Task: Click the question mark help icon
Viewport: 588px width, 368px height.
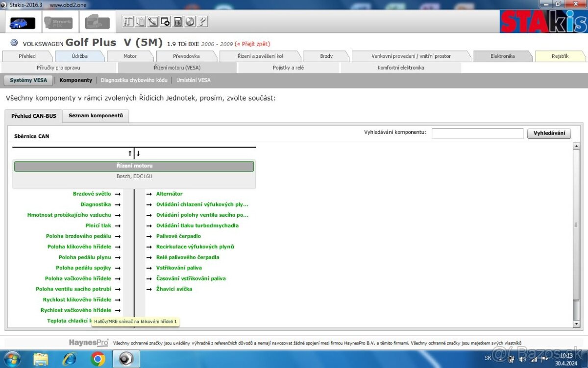Action: click(x=202, y=22)
